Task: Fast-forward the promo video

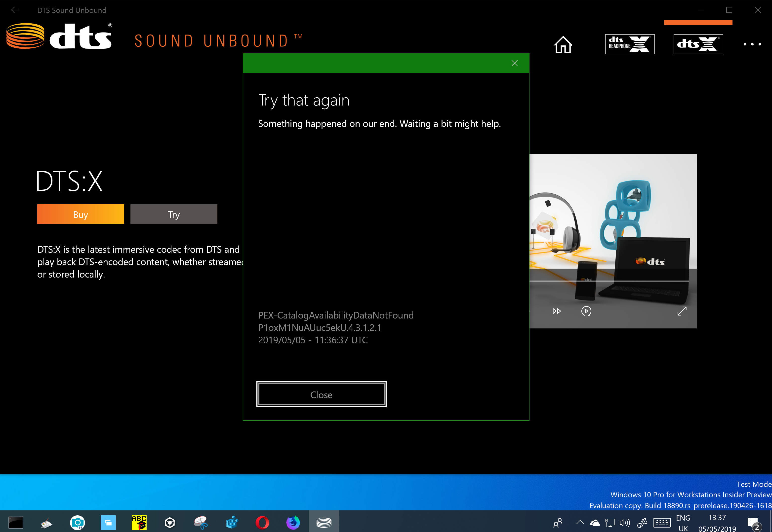Action: pyautogui.click(x=557, y=311)
